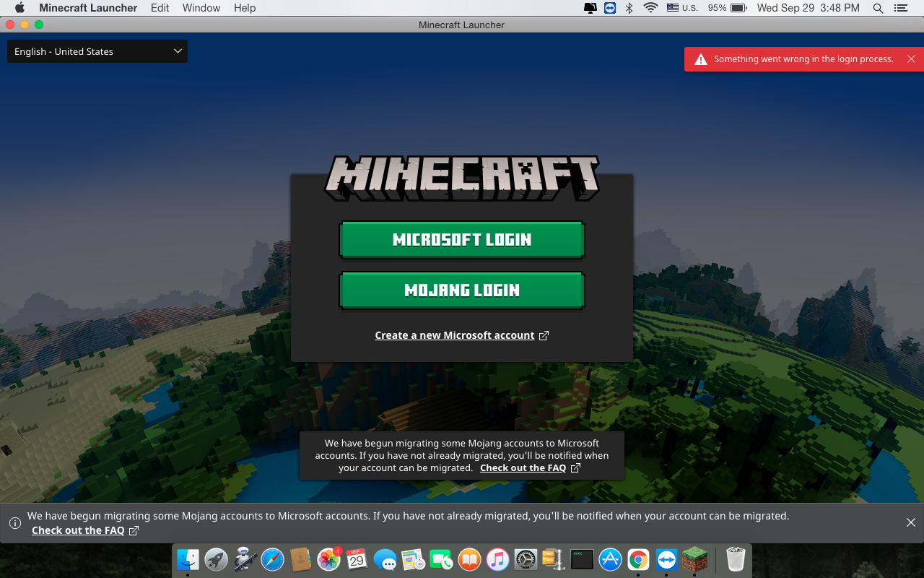Open Terminal from the Dock
The height and width of the screenshot is (578, 924).
pyautogui.click(x=582, y=559)
